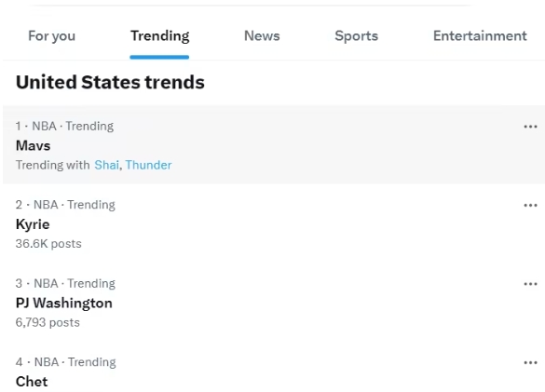This screenshot has height=392, width=545.
Task: Click the '1 · NBA · Trending' label
Action: click(x=64, y=126)
